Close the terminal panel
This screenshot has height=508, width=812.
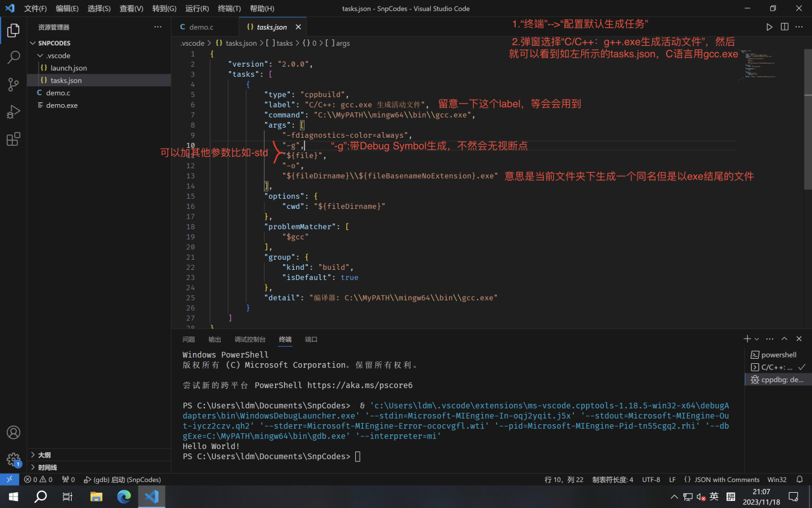pos(799,339)
